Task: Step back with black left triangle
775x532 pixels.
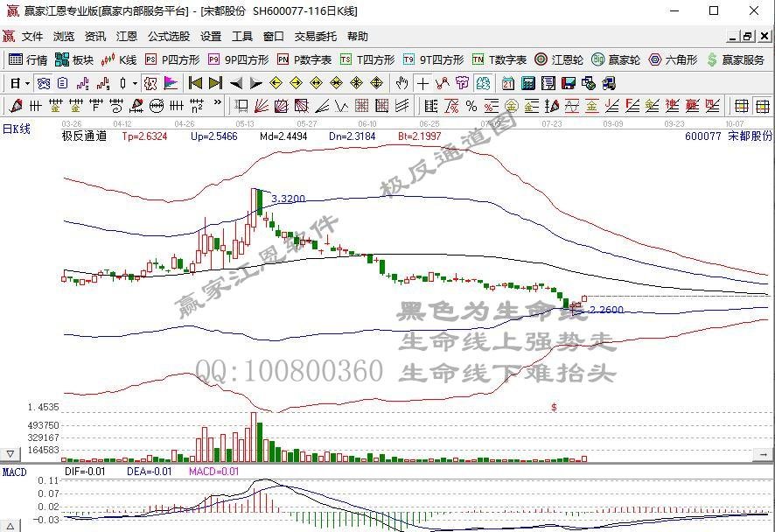Action: tap(236, 83)
